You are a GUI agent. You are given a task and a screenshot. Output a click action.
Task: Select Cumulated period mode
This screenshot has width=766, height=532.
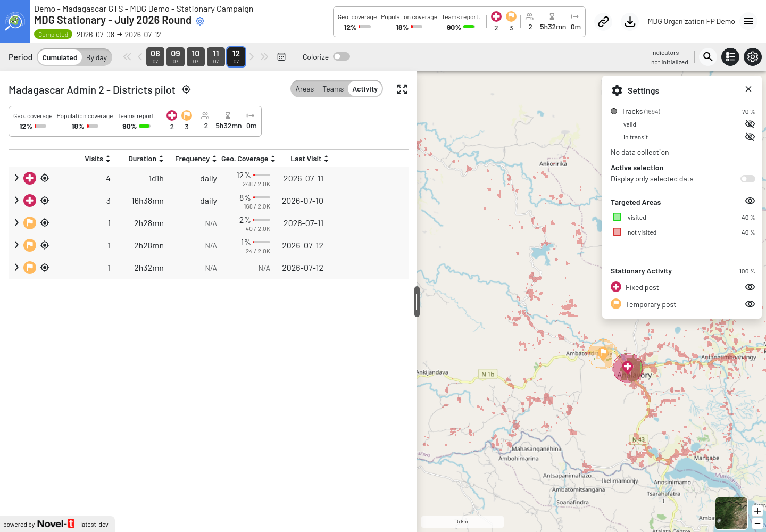pos(60,57)
